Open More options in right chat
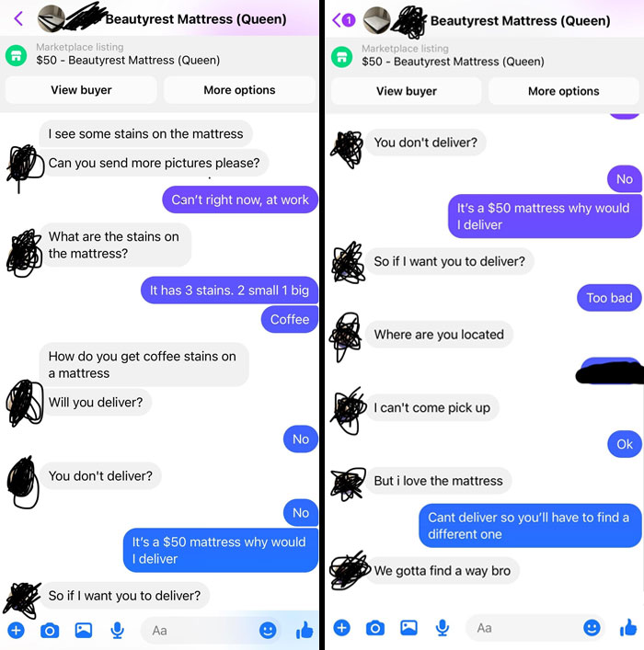Viewport: 644px width, 650px height. pos(563,91)
